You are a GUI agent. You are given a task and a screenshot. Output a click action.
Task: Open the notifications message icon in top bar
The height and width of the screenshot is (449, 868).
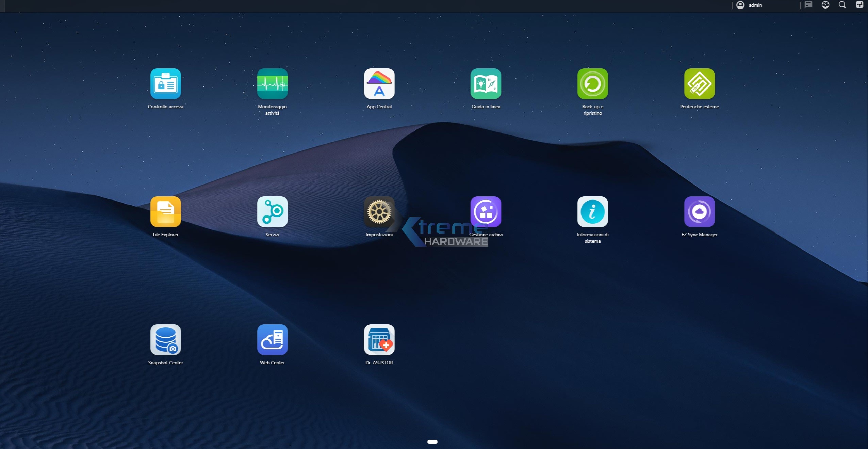808,5
